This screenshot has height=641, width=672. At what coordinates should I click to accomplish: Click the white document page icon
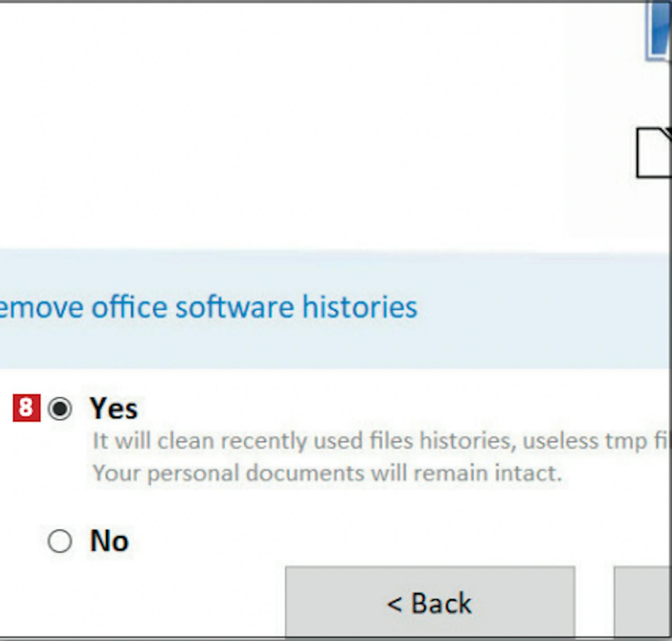654,152
